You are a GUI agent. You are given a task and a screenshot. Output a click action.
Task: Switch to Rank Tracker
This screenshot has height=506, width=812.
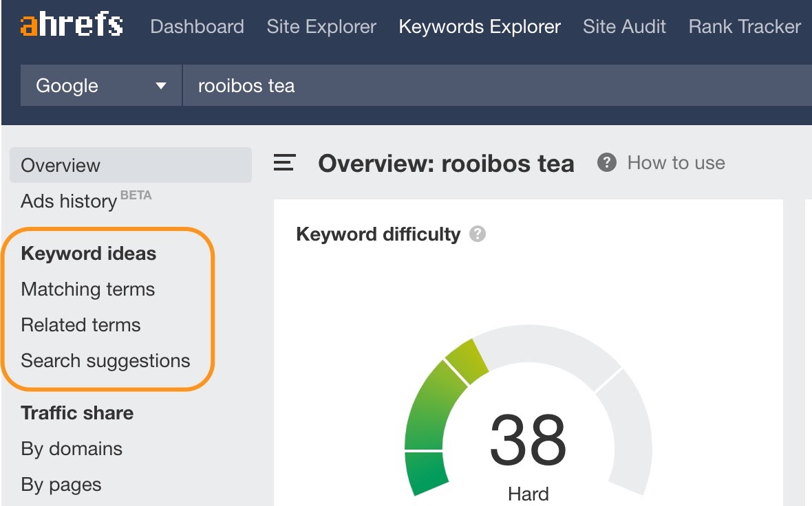click(x=744, y=26)
